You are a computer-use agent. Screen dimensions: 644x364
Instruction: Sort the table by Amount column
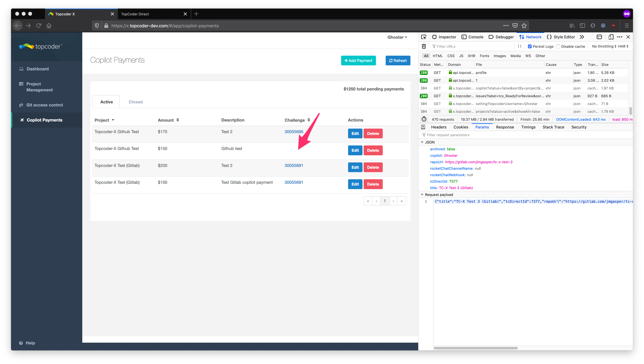tap(168, 120)
